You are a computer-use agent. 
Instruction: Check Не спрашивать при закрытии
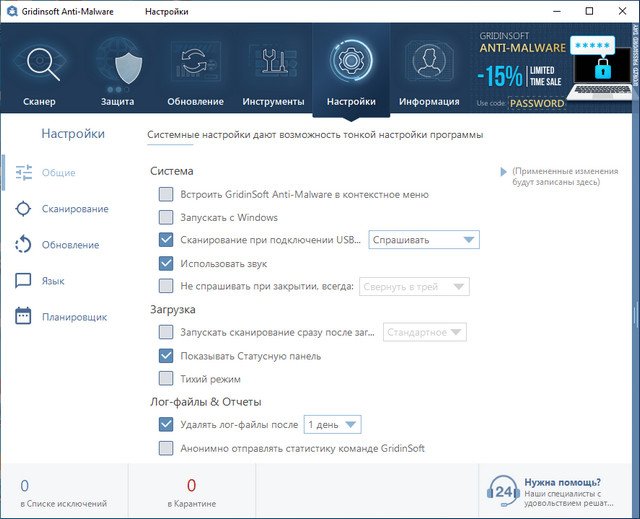tap(166, 286)
